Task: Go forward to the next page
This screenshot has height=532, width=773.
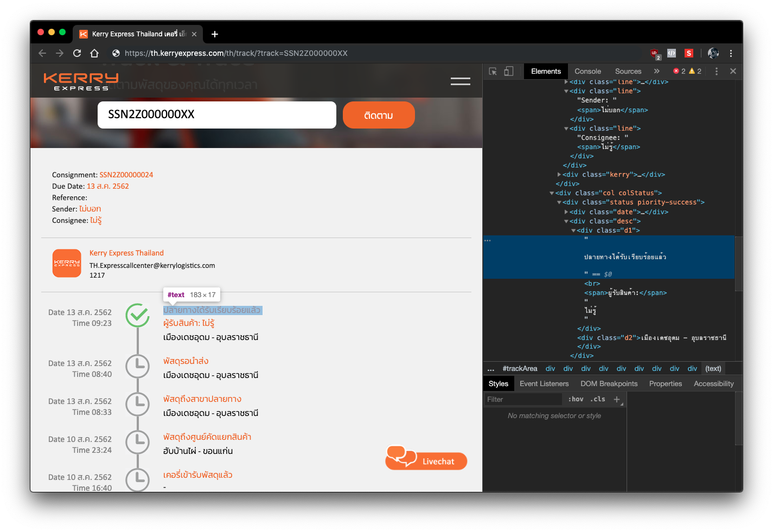Action: click(60, 53)
